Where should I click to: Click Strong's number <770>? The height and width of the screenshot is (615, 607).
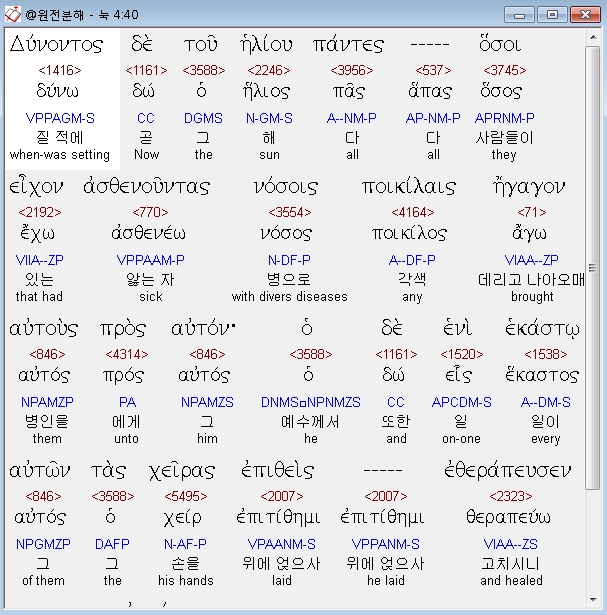[150, 213]
